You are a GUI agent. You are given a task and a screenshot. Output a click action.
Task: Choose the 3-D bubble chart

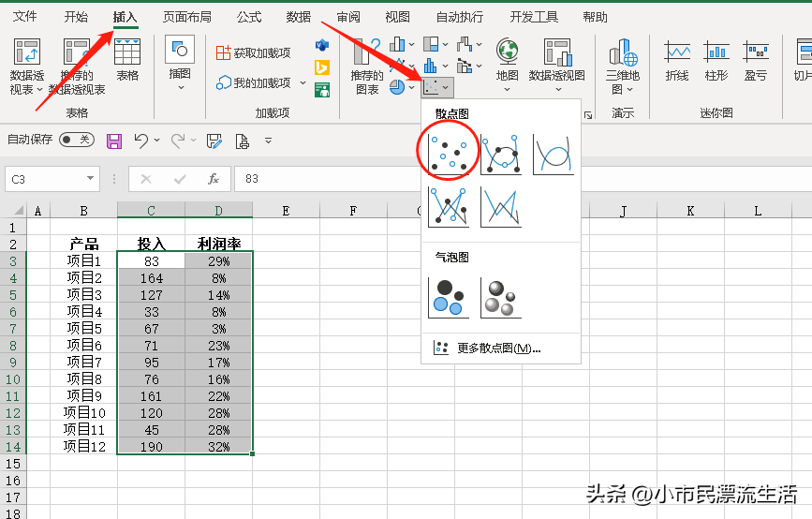[501, 297]
